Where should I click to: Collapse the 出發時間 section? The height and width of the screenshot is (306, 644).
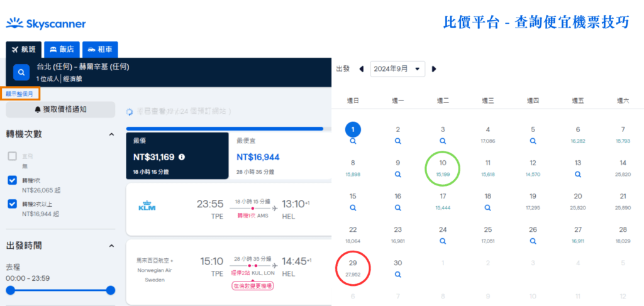111,246
